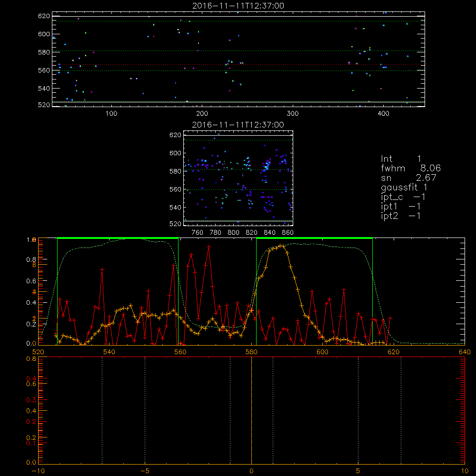
Task: Click the right green bar above the profile plot
Action: pyautogui.click(x=314, y=238)
